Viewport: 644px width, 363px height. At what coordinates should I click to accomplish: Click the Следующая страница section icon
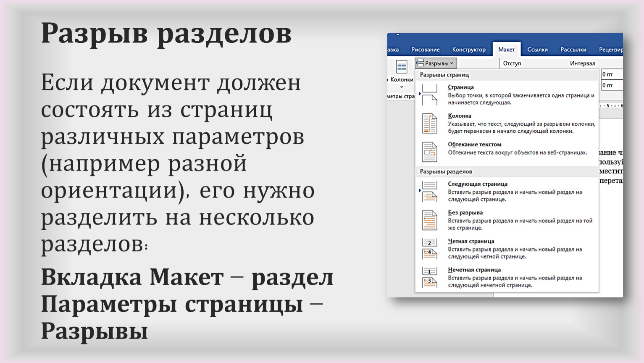click(x=429, y=191)
